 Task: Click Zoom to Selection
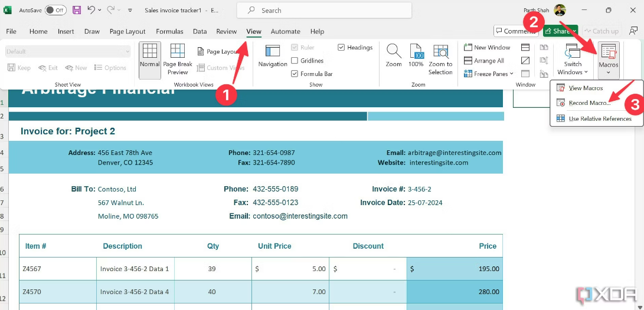(x=440, y=60)
